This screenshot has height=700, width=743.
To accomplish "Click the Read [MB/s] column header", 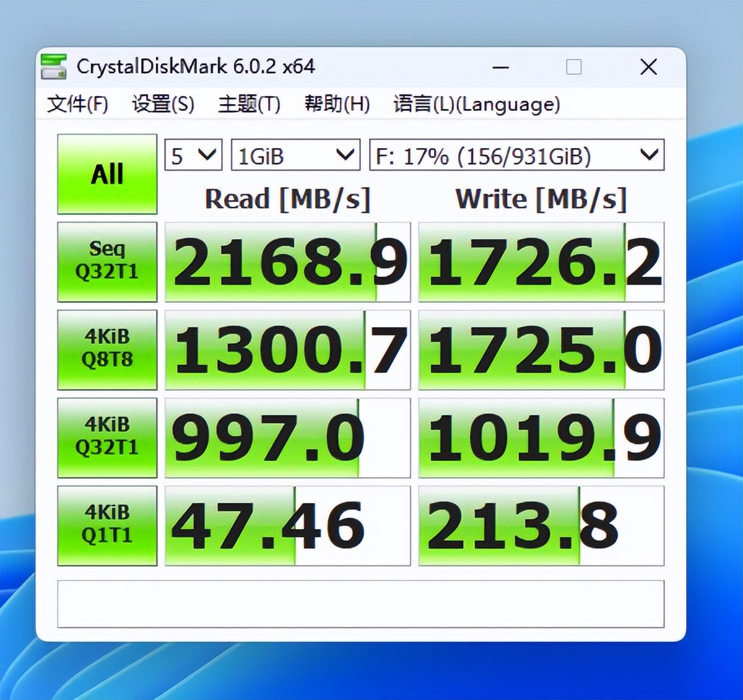I will [288, 198].
